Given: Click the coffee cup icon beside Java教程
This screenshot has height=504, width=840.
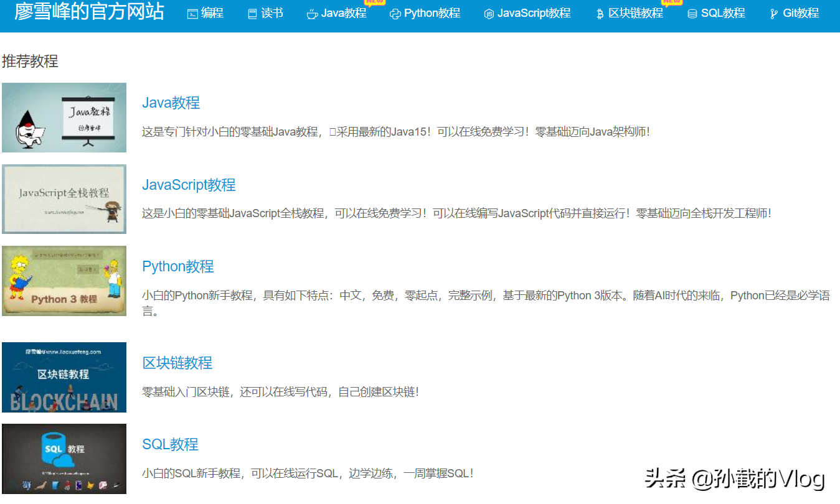Looking at the screenshot, I should (312, 14).
